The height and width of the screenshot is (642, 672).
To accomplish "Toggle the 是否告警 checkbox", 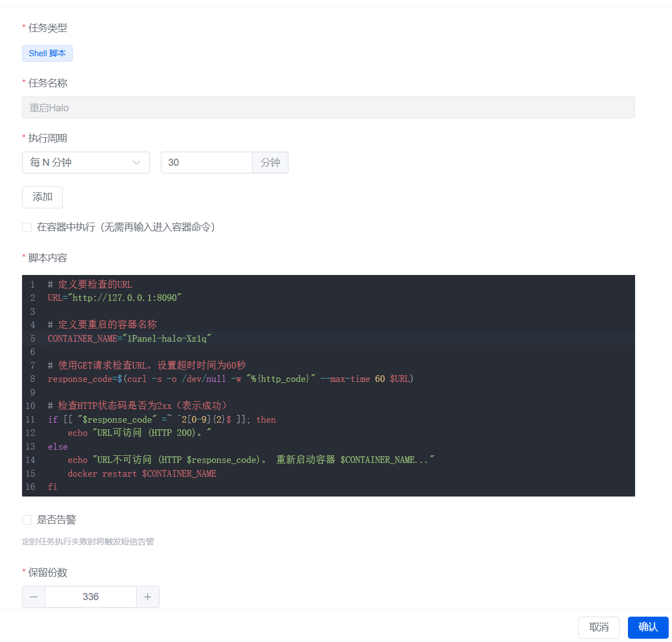I will 26,520.
